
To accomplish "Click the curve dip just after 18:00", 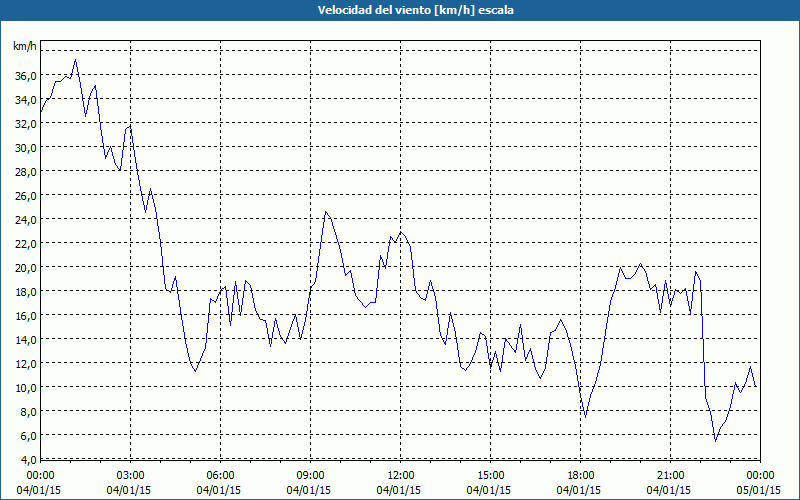I will (585, 417).
